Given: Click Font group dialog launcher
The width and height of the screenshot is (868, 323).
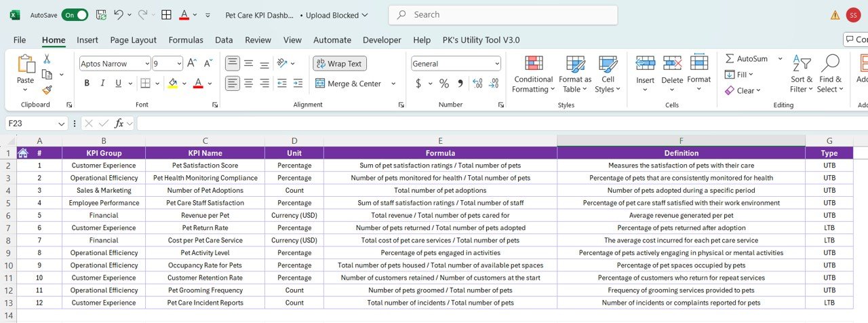Looking at the screenshot, I should [215, 105].
